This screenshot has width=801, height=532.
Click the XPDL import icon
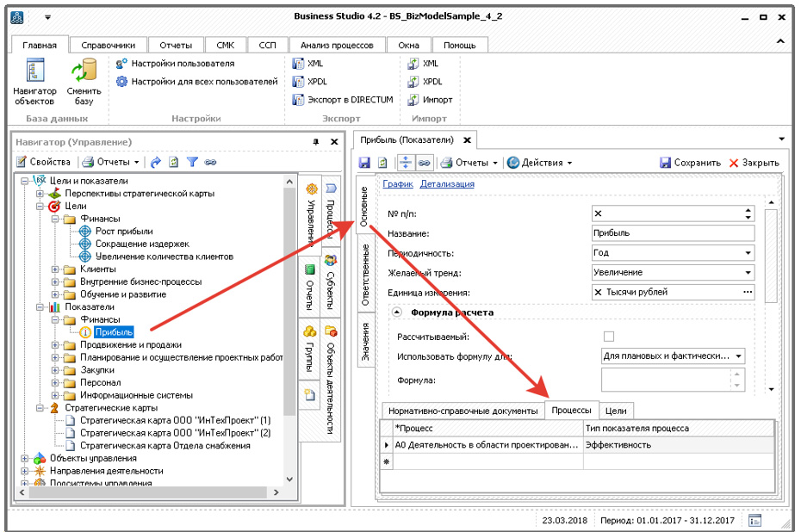point(414,82)
